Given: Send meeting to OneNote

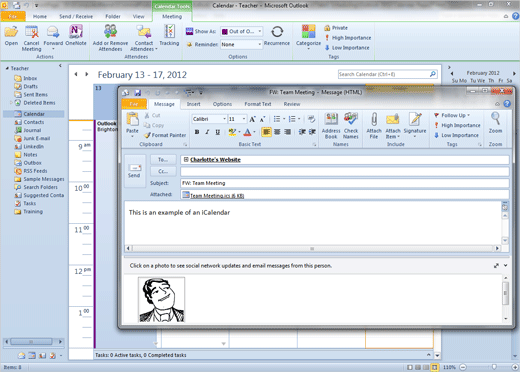Looking at the screenshot, I should tap(76, 35).
